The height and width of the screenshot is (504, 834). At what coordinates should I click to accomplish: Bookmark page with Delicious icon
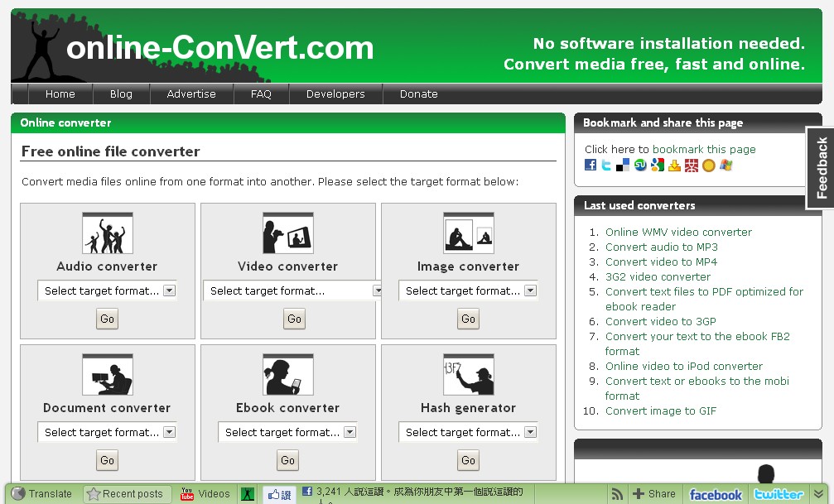point(623,166)
